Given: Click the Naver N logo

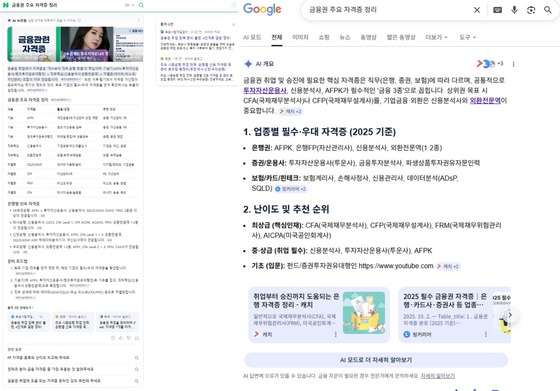Looking at the screenshot, I should click(x=5, y=5).
